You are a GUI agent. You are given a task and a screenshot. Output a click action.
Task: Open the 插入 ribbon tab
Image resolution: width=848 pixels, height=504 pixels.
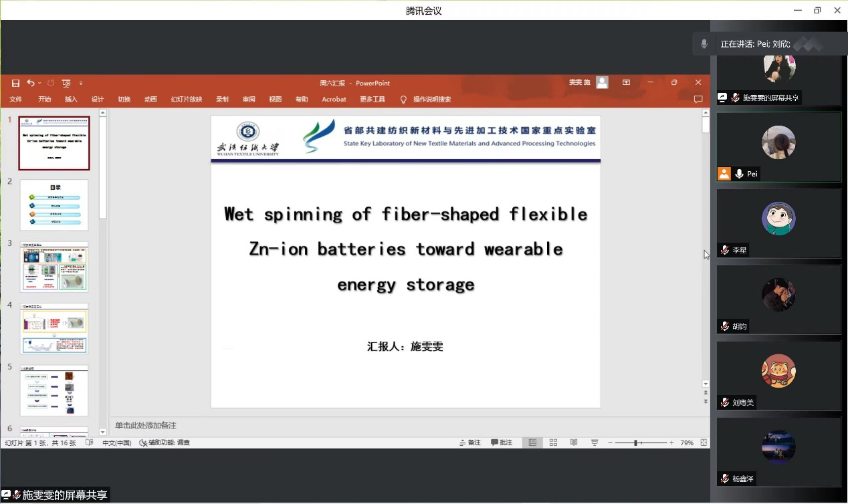(71, 100)
